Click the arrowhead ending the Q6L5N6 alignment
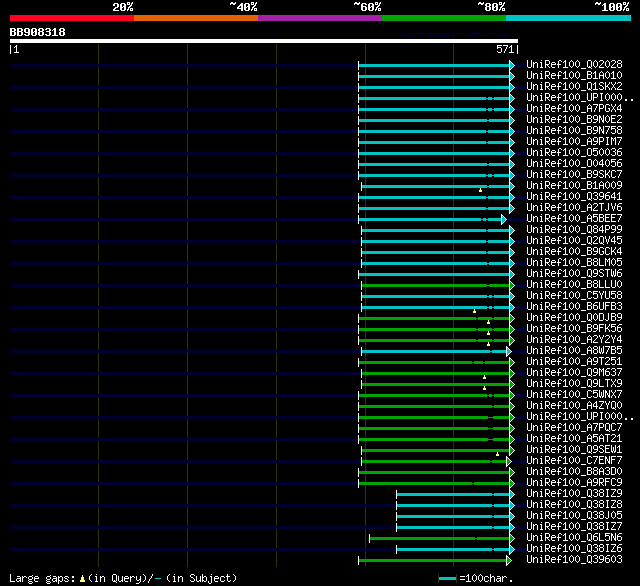This screenshot has height=586, width=640. click(512, 538)
